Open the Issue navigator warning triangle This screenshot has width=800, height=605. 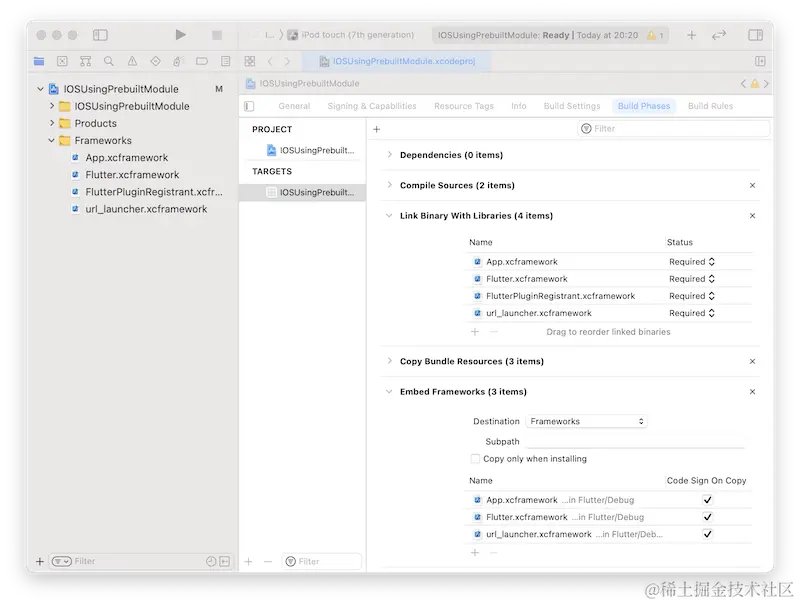131,61
